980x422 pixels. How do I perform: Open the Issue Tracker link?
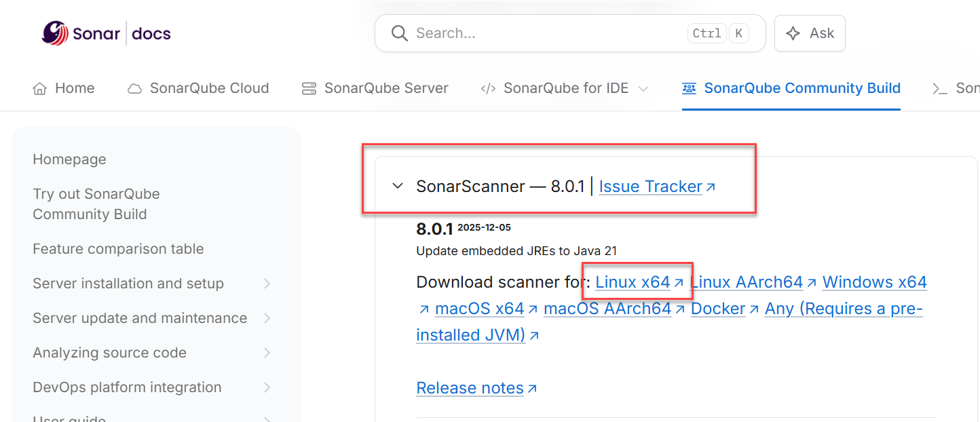pyautogui.click(x=650, y=187)
